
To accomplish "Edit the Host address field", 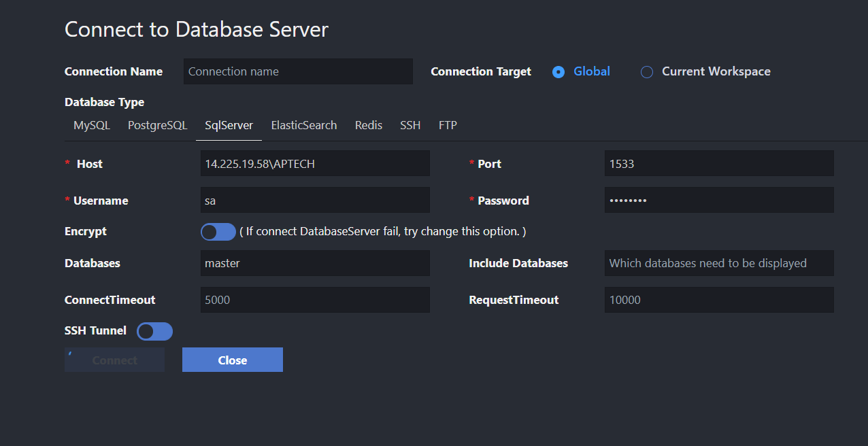I will pos(314,163).
